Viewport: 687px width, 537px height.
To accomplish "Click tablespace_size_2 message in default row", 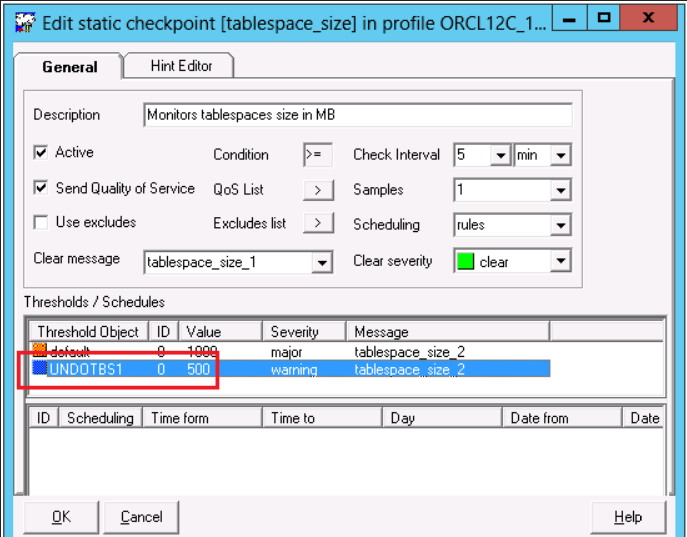I will [x=410, y=352].
